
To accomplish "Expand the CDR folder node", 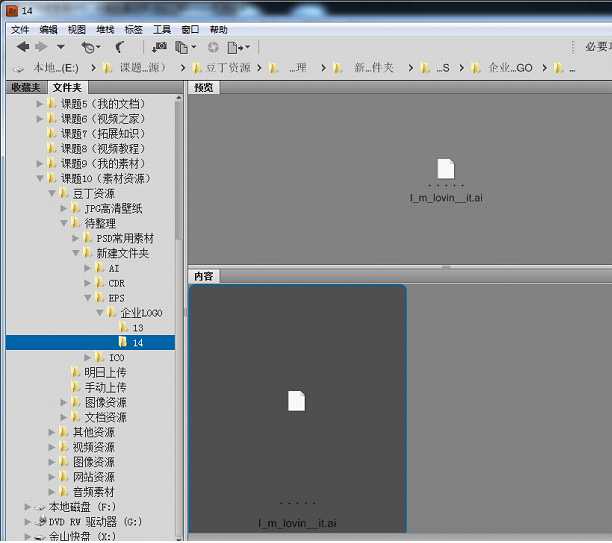I will coord(87,283).
